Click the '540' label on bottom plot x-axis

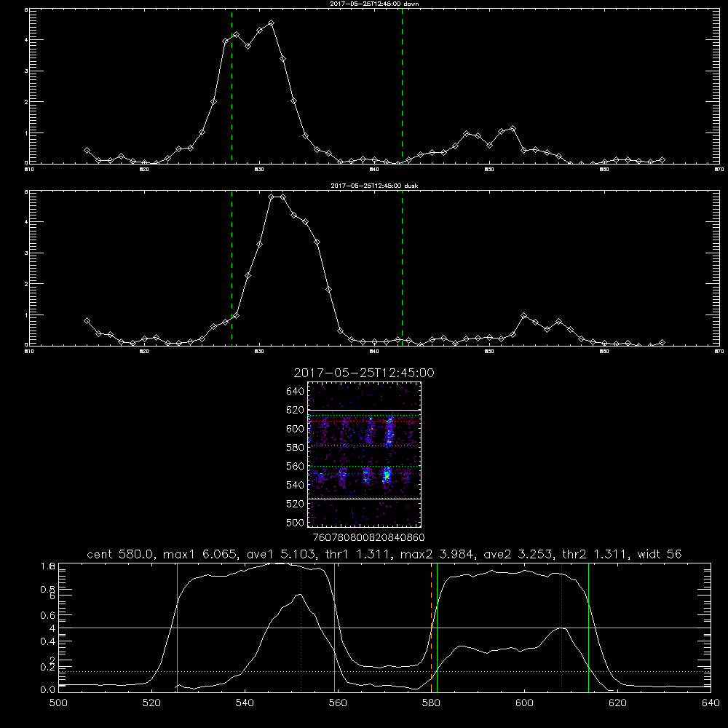[245, 703]
